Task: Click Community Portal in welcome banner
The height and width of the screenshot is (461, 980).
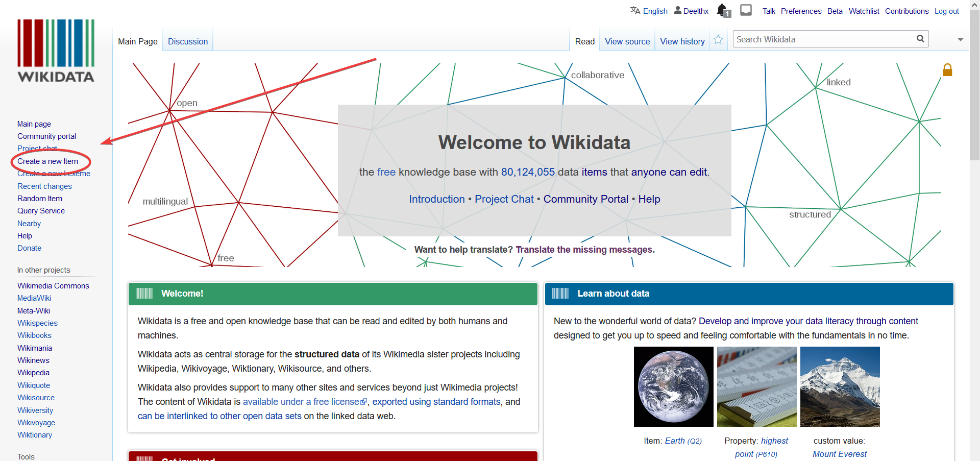Action: tap(585, 199)
